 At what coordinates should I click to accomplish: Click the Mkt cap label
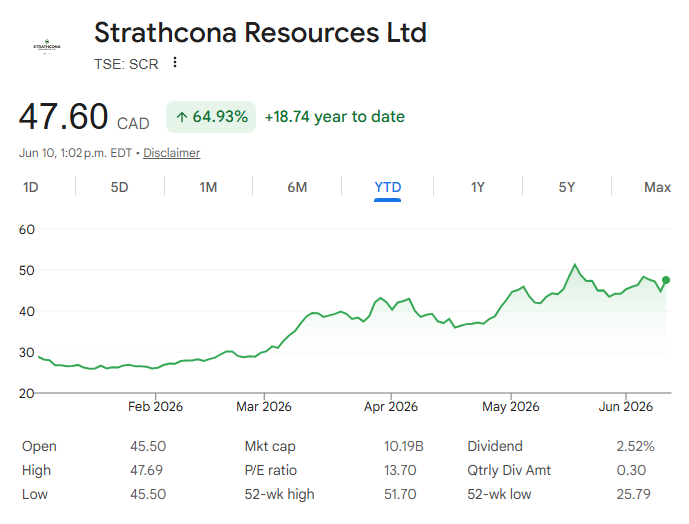(270, 446)
